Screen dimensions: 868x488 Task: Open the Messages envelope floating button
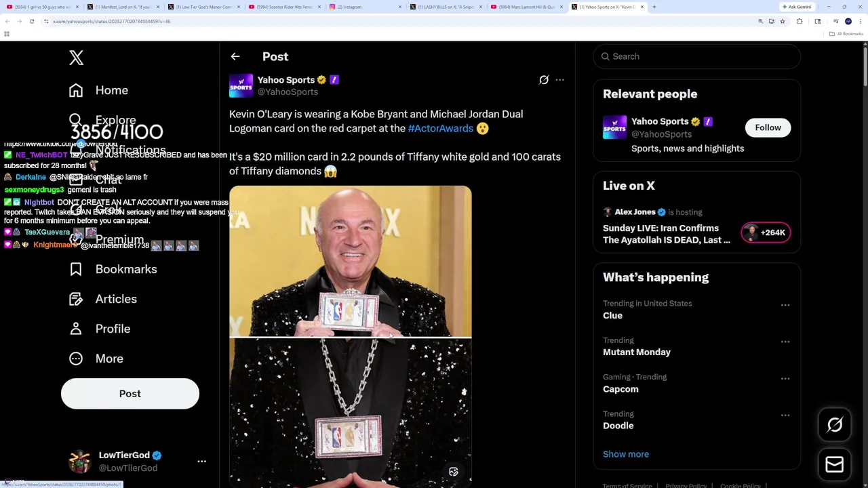[835, 464]
